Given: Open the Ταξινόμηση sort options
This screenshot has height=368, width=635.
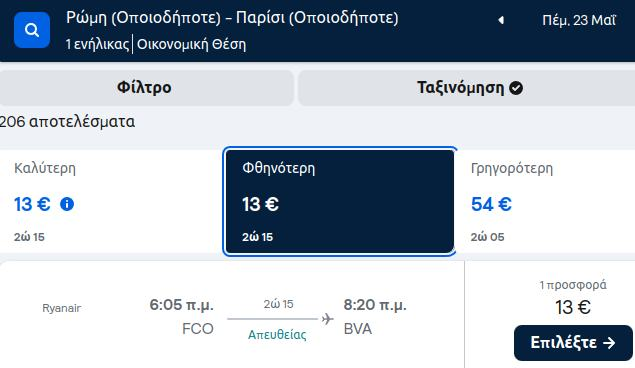Looking at the screenshot, I should [467, 88].
